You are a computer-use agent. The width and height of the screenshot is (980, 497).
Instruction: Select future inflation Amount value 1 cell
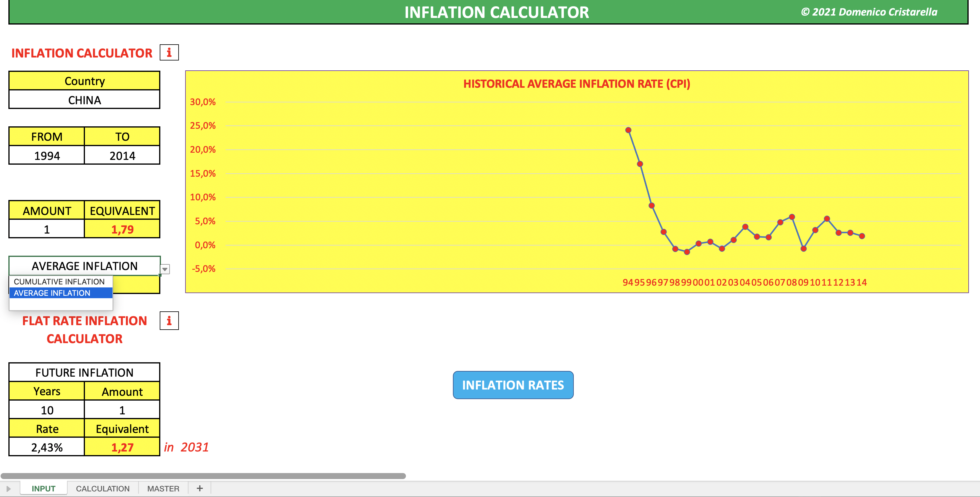coord(122,410)
